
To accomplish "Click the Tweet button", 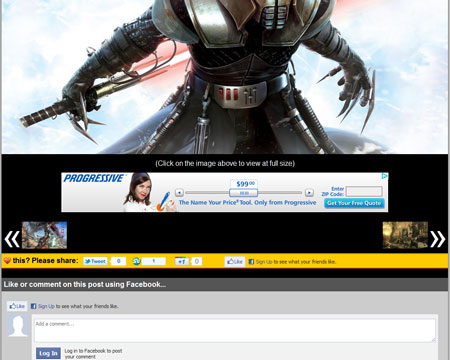I will (x=95, y=261).
